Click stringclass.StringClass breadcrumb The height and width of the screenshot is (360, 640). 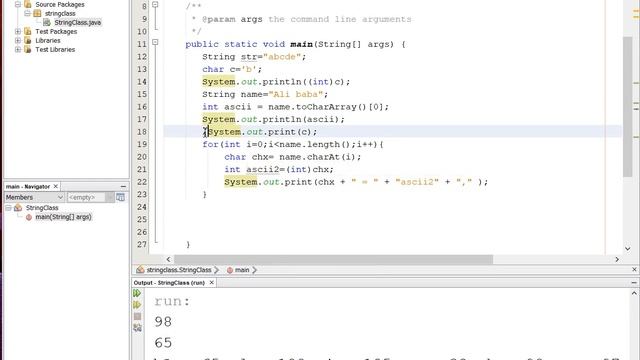(x=179, y=270)
